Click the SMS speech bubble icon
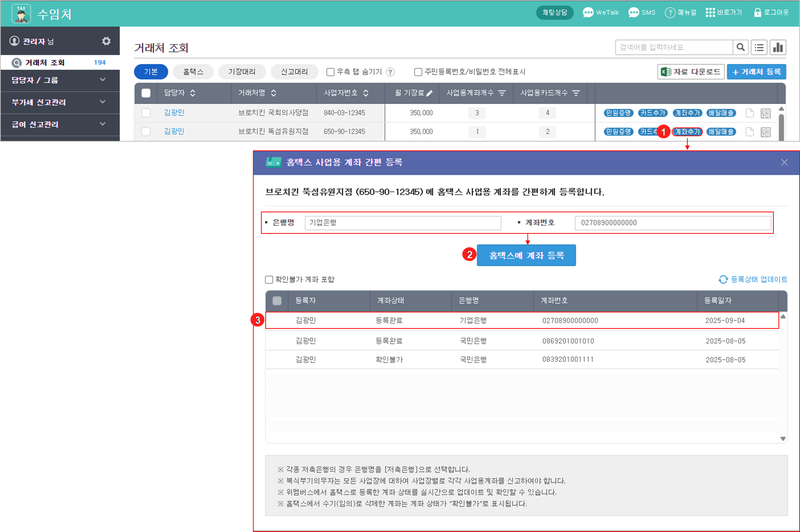This screenshot has width=800, height=532. coord(633,12)
